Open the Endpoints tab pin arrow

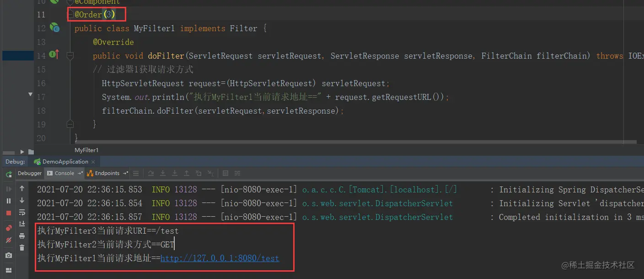125,173
